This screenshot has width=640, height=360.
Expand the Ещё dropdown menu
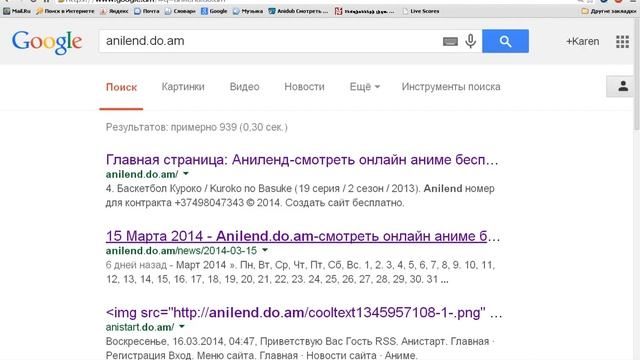(x=364, y=87)
